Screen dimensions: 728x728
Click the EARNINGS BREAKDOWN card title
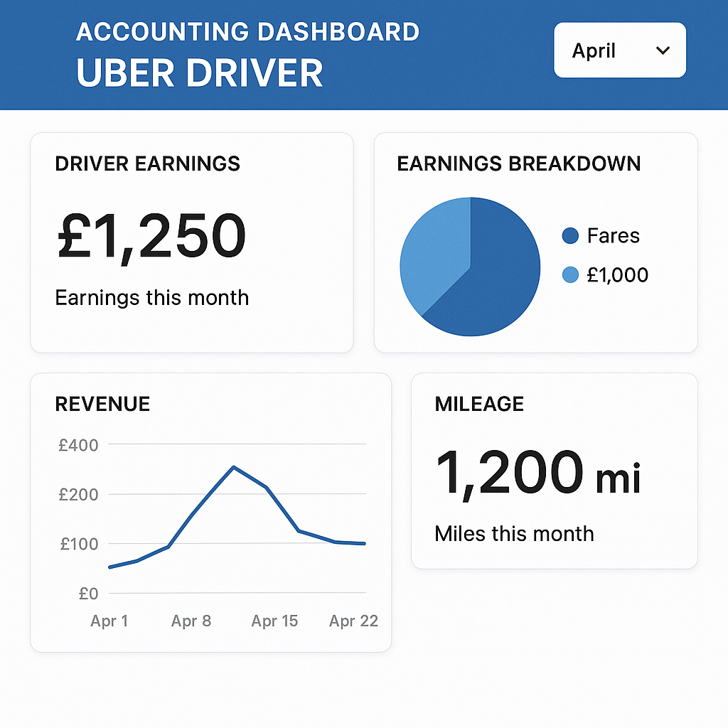518,164
